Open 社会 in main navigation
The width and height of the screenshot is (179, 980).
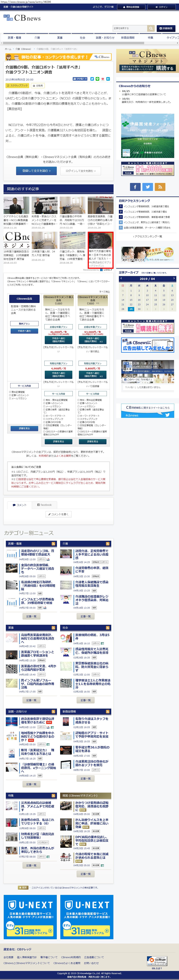tap(82, 38)
